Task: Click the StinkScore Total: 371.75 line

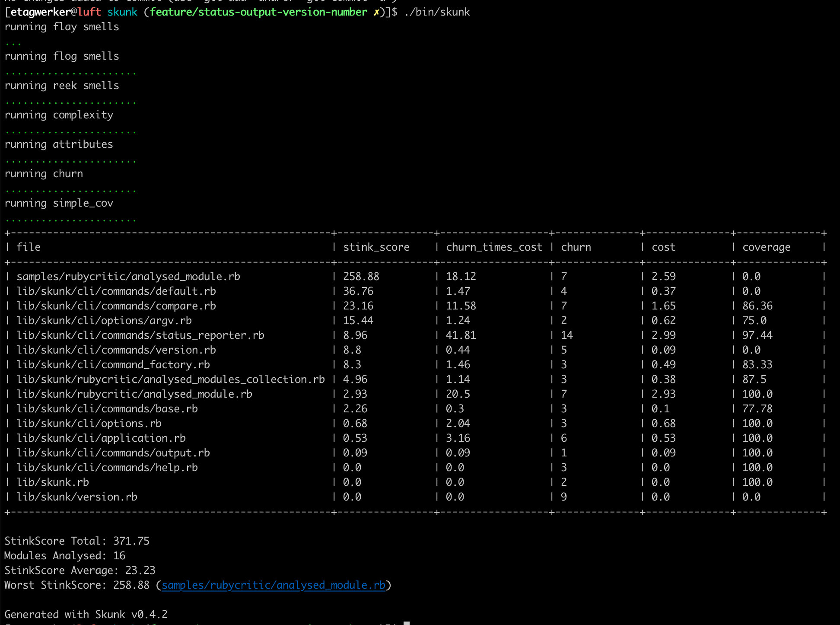Action: click(77, 541)
